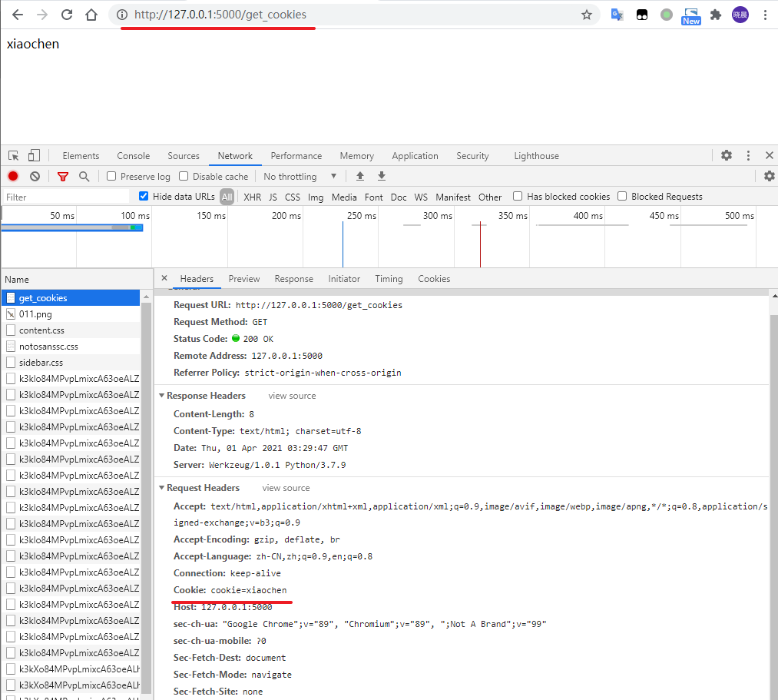This screenshot has height=700, width=778.
Task: Enable Disable cache checkbox
Action: pos(184,176)
